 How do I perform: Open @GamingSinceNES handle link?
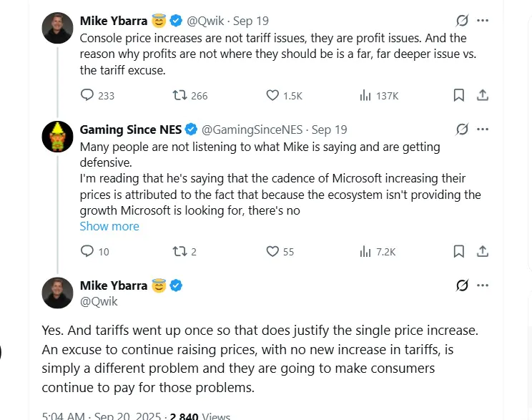[253, 130]
